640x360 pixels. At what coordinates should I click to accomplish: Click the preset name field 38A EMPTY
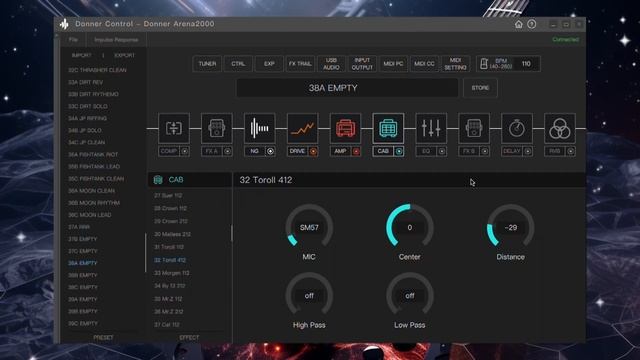tap(347, 88)
